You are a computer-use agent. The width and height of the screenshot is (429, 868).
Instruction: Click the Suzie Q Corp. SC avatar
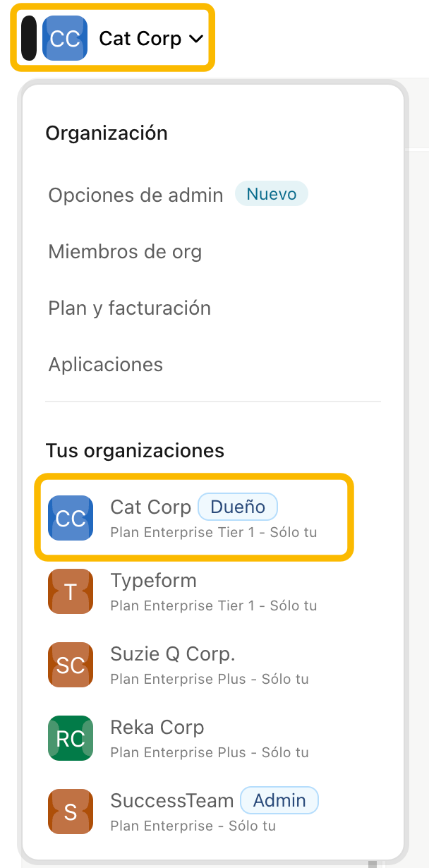pyautogui.click(x=71, y=665)
